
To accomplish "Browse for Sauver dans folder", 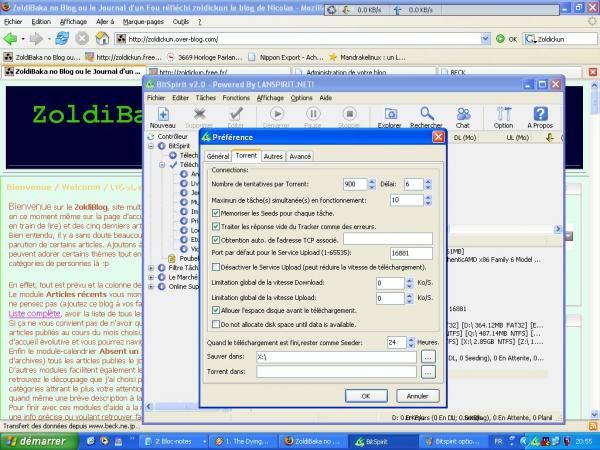I will click(428, 357).
